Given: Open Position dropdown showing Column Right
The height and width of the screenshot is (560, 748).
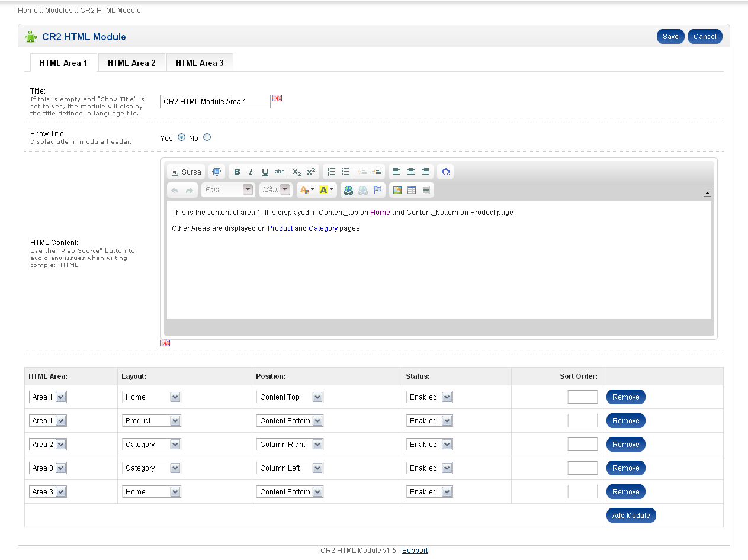Looking at the screenshot, I should 290,445.
